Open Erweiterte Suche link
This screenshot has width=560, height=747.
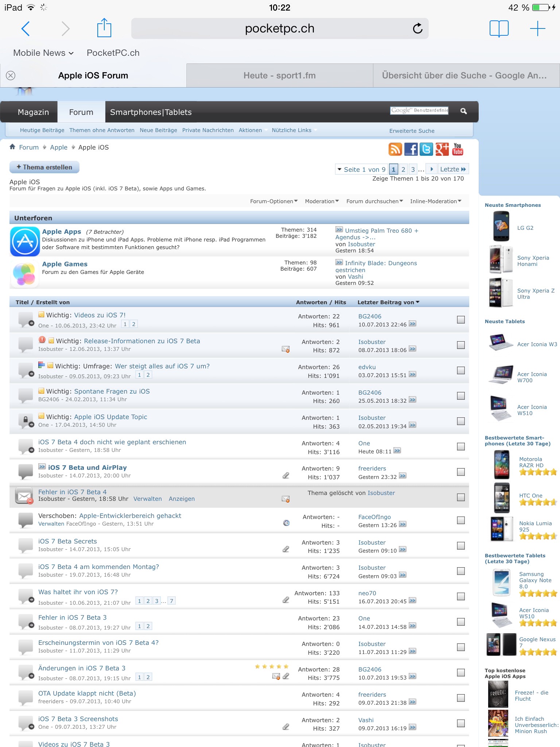click(412, 131)
